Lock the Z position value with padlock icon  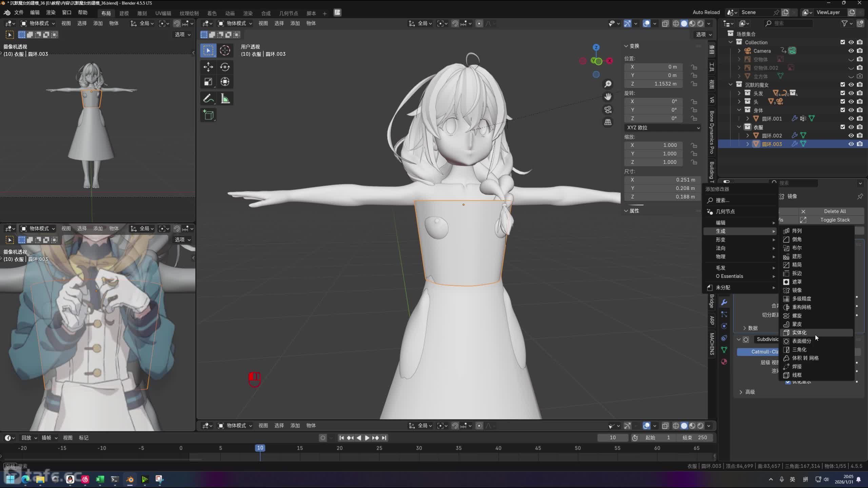(x=694, y=84)
